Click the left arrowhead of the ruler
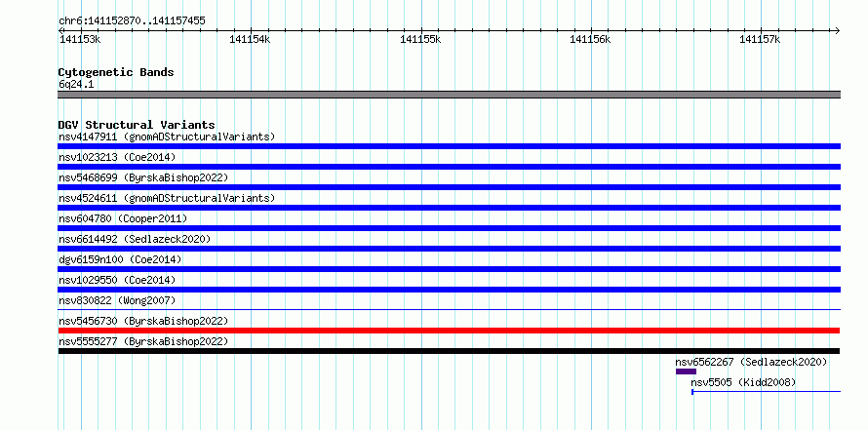Screen dimensions: 868x430 (60, 30)
